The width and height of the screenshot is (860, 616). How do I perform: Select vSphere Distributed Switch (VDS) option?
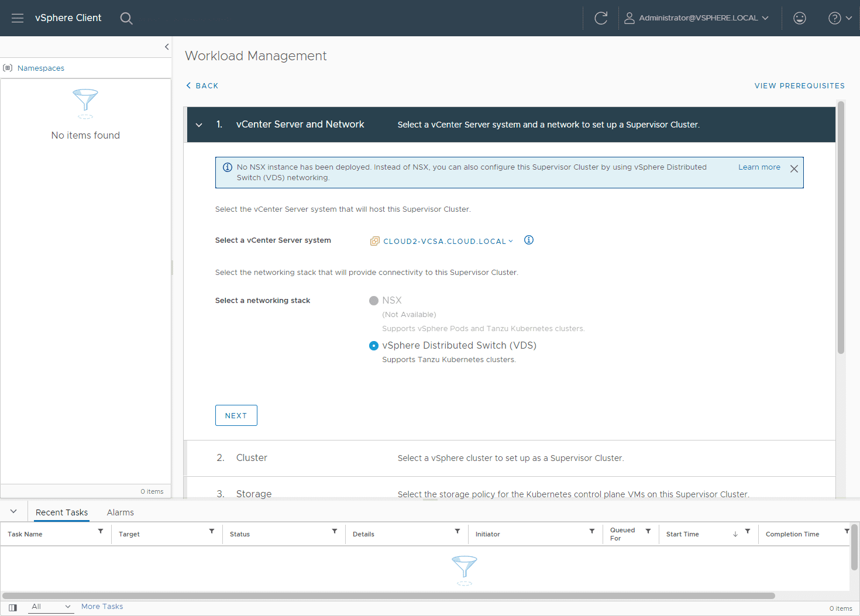pyautogui.click(x=374, y=346)
